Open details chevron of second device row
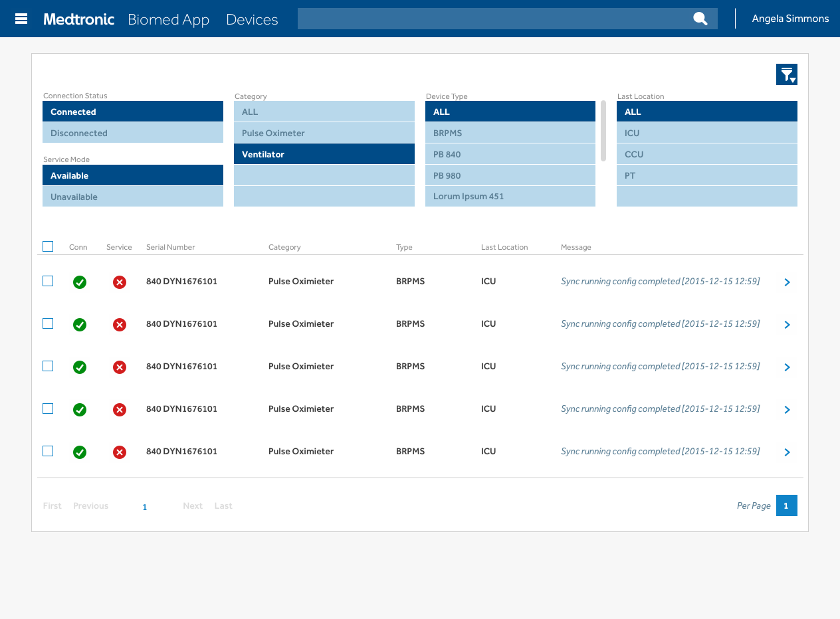The image size is (840, 619). pos(787,325)
